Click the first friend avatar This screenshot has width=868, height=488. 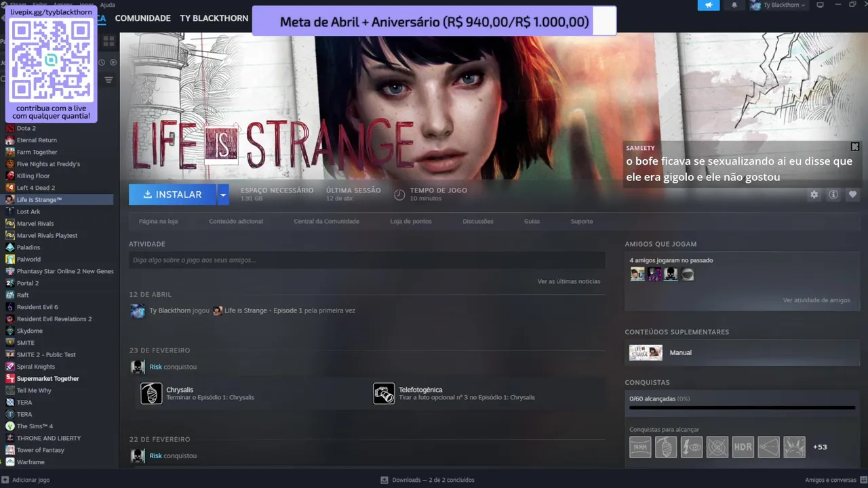[637, 274]
